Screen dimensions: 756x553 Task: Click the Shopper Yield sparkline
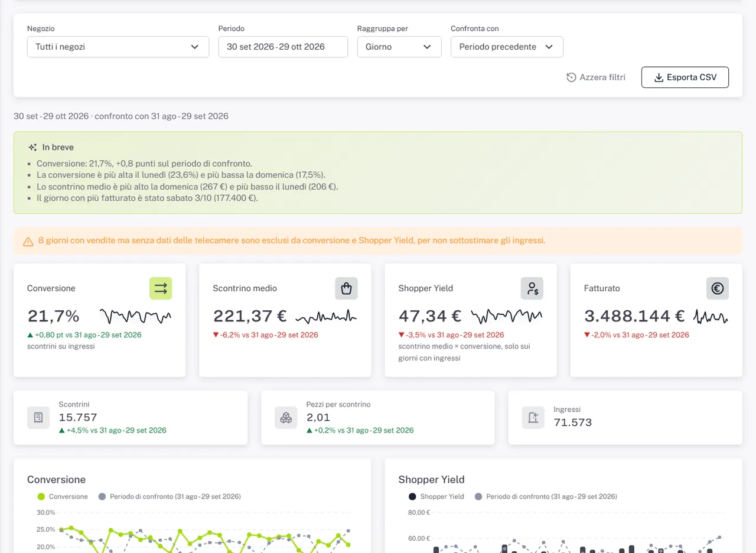pos(507,317)
